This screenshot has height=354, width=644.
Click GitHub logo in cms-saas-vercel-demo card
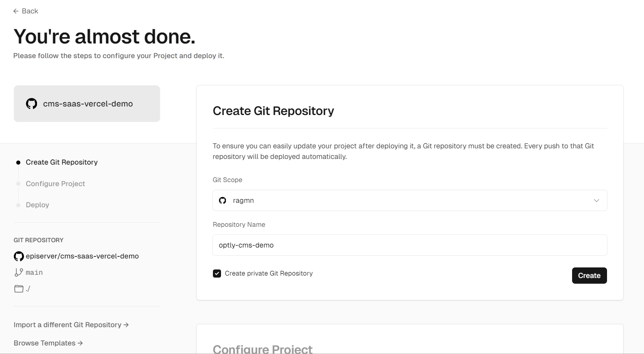(x=31, y=104)
